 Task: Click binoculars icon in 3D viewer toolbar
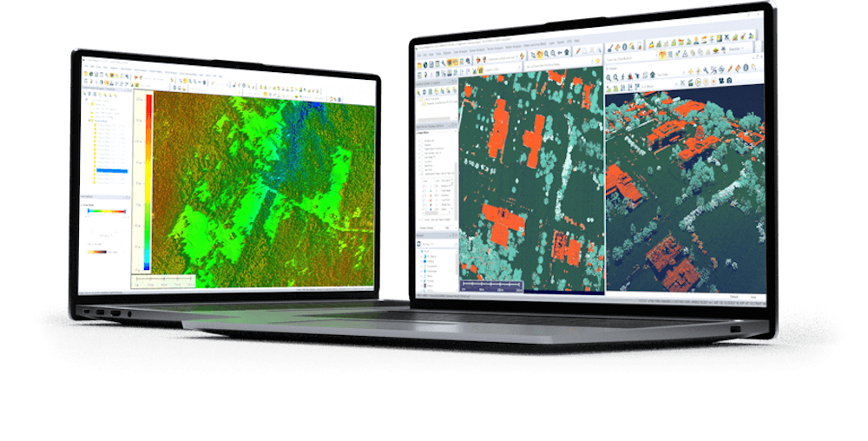click(x=721, y=81)
